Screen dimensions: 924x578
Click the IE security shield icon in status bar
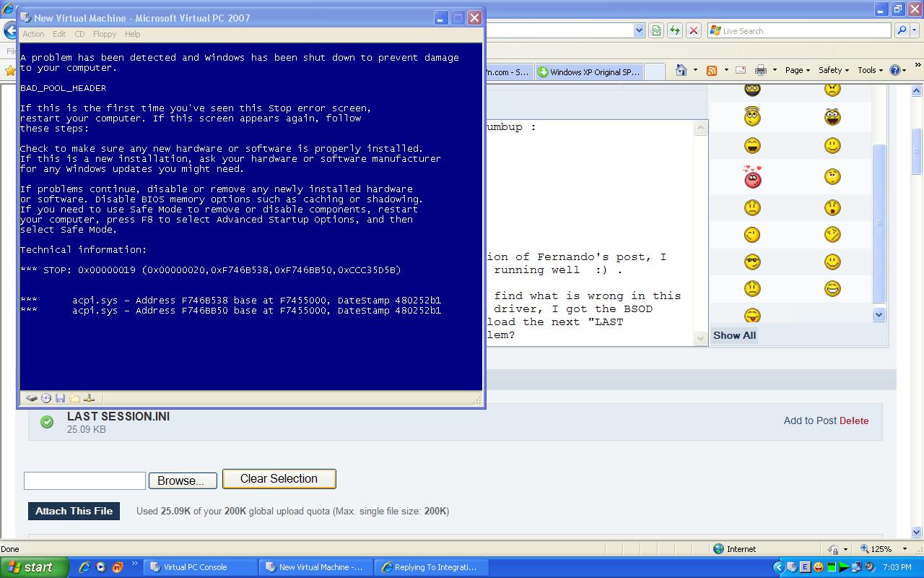click(834, 549)
